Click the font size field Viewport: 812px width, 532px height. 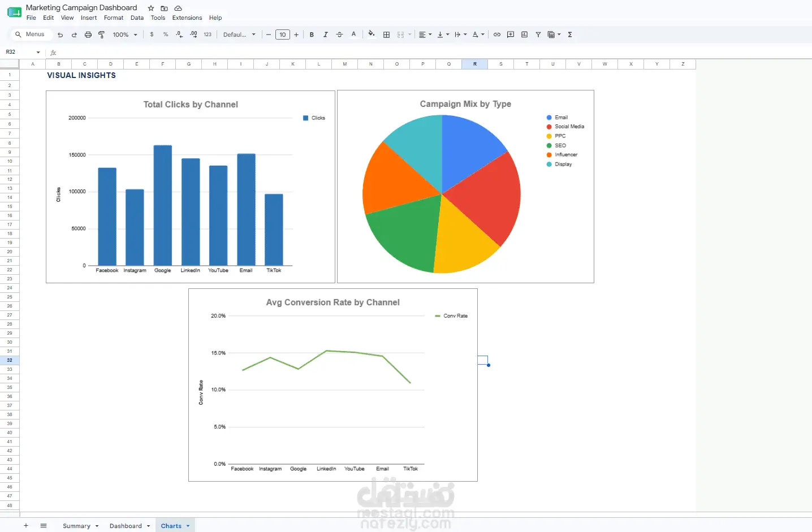283,35
